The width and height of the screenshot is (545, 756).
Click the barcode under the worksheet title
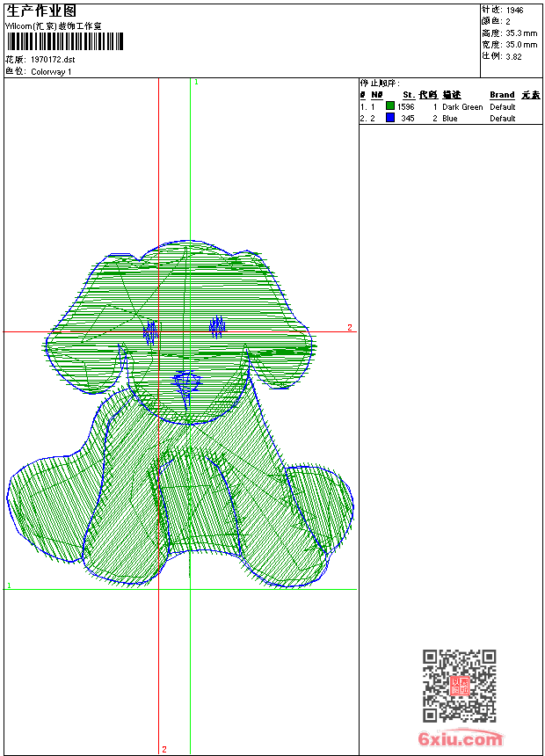(x=64, y=42)
